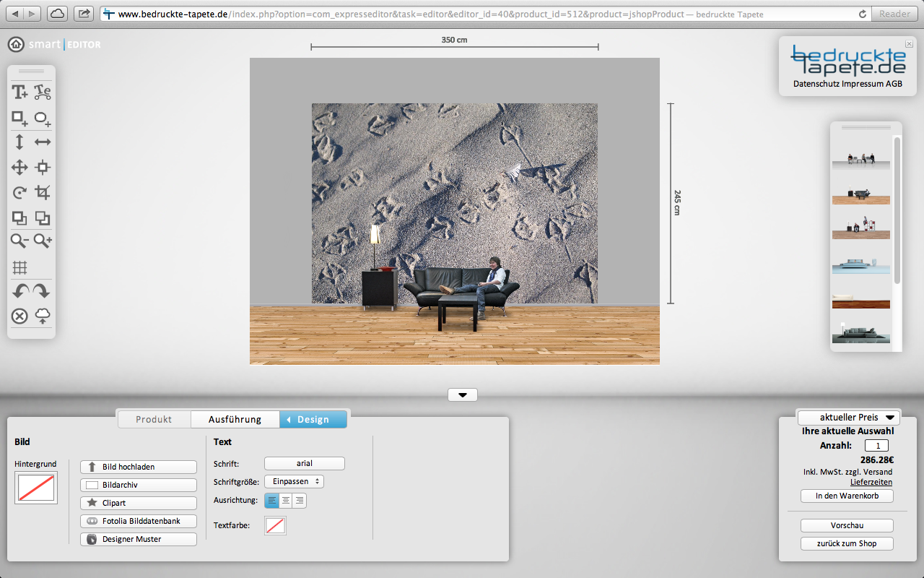Select the Design tab
Screen dimensions: 924x578
313,419
